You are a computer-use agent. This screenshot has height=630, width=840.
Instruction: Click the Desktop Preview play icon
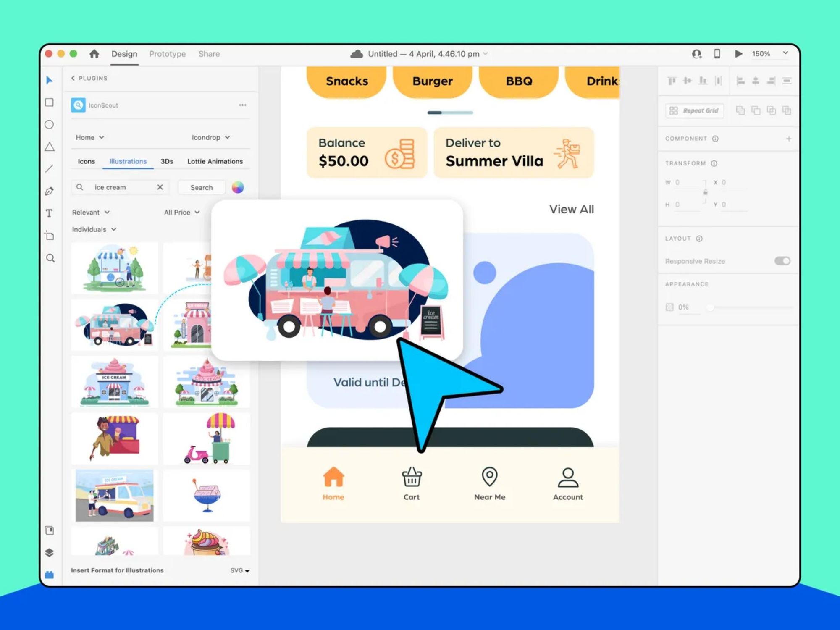tap(738, 54)
